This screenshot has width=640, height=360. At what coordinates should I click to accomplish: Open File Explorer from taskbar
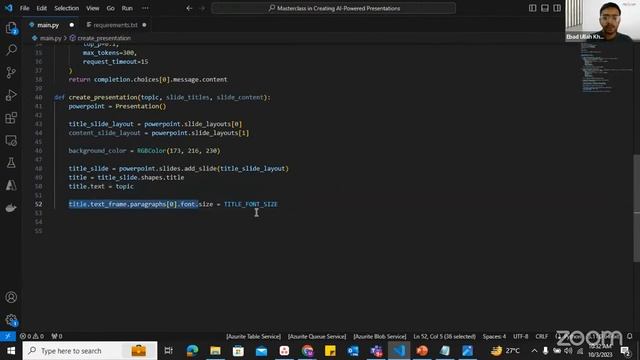point(215,351)
